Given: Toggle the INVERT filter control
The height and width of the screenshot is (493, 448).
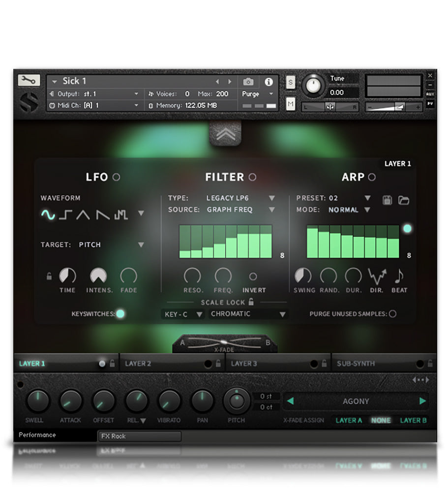Looking at the screenshot, I should click(254, 277).
